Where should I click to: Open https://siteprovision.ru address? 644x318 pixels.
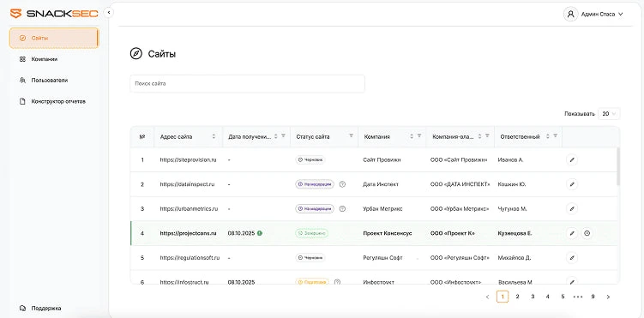[188, 160]
